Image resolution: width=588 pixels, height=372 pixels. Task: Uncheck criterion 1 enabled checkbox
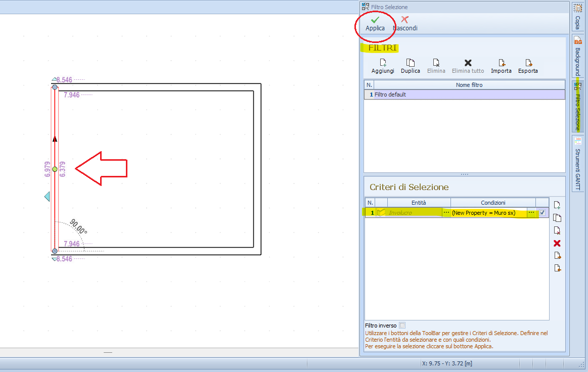pyautogui.click(x=542, y=213)
